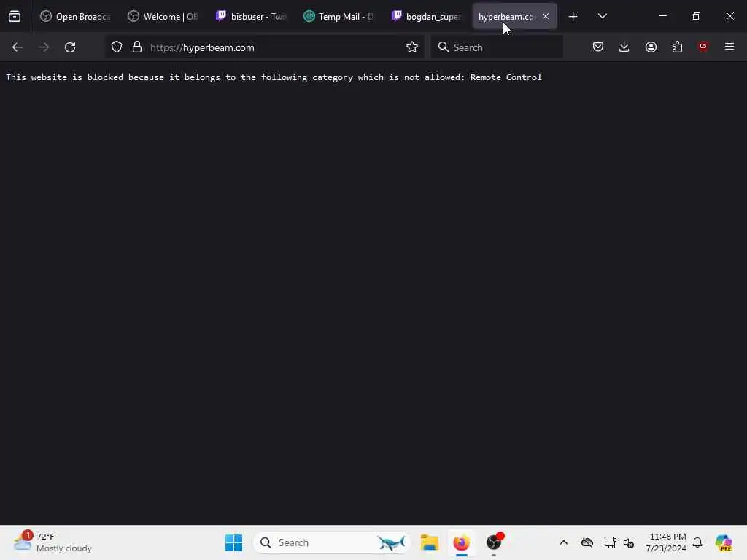Open the Firefox View icon
The width and height of the screenshot is (747, 560).
[x=15, y=17]
